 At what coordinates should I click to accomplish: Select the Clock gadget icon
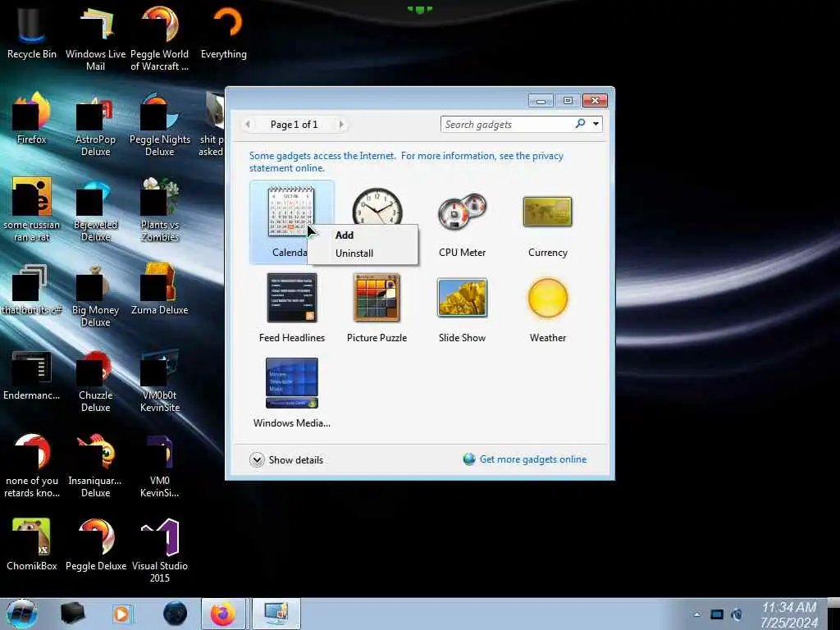377,208
